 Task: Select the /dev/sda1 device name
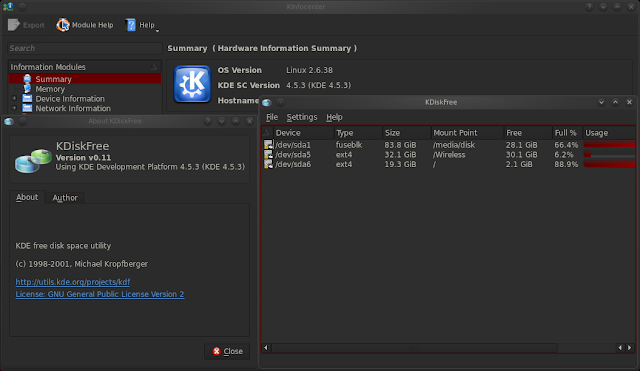tap(293, 145)
